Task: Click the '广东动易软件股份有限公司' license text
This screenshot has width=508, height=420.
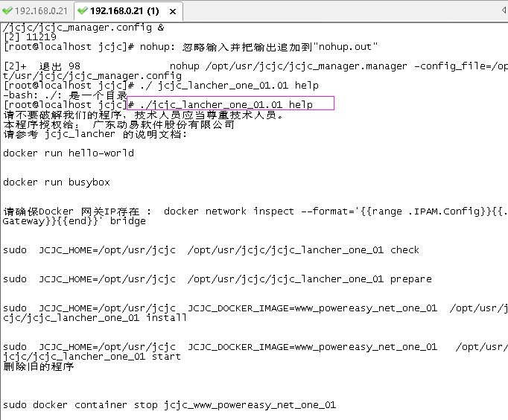Action: 163,124
